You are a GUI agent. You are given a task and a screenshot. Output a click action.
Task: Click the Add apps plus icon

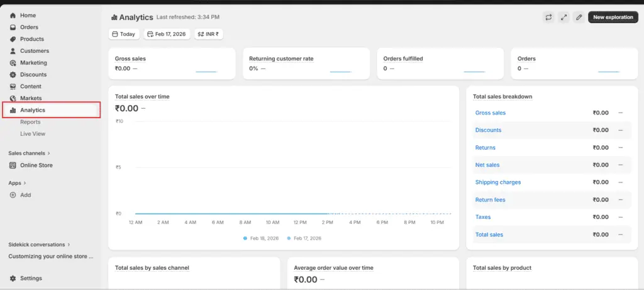point(13,195)
